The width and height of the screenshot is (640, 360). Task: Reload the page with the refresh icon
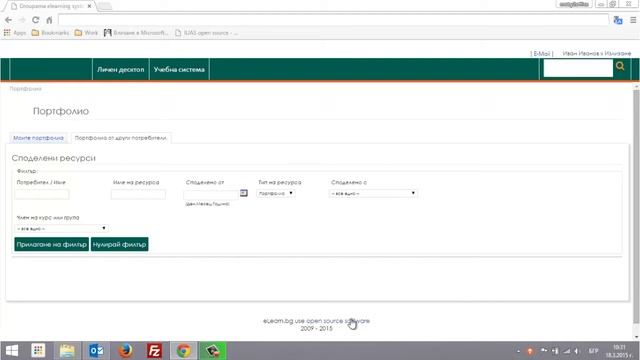click(x=36, y=20)
